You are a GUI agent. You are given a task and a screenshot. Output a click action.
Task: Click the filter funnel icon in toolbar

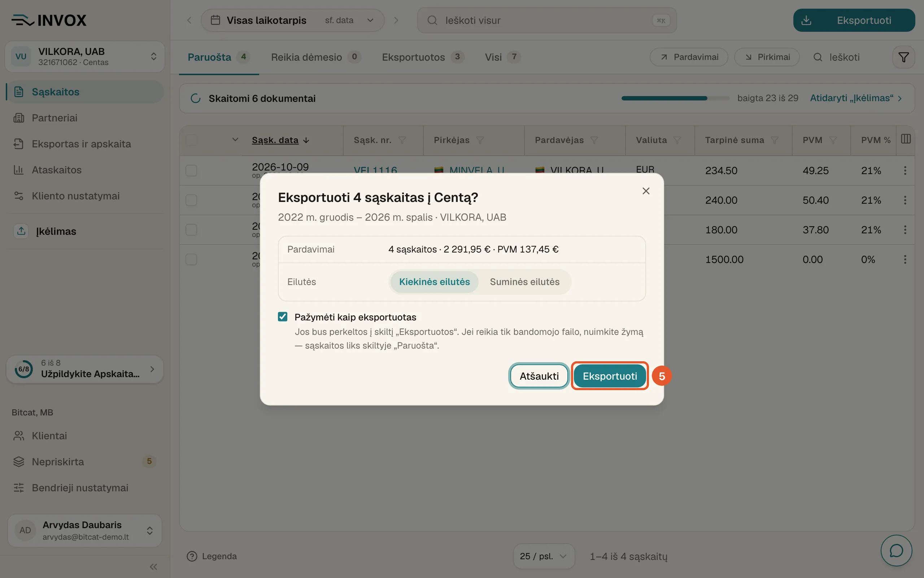903,57
